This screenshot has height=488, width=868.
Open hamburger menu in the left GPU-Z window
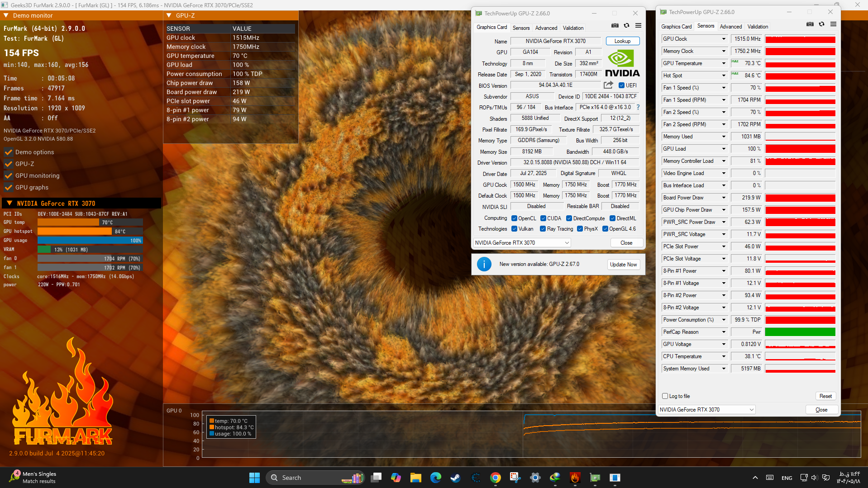click(x=638, y=26)
